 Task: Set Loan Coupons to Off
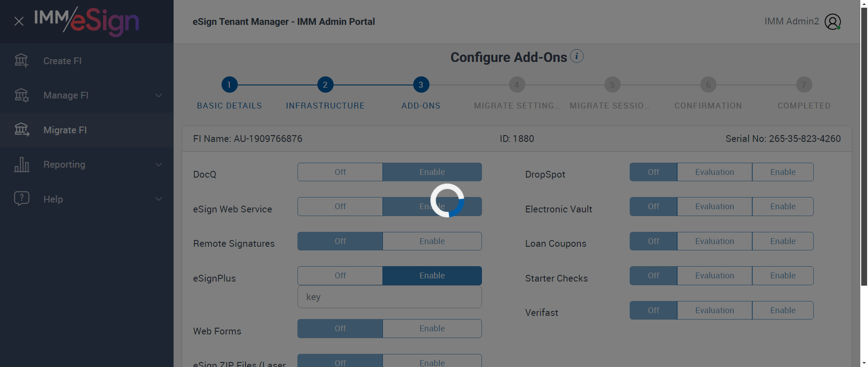[x=654, y=241]
